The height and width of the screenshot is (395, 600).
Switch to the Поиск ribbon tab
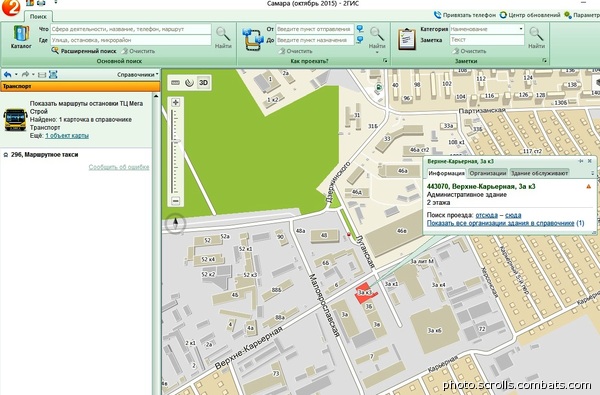coord(38,16)
